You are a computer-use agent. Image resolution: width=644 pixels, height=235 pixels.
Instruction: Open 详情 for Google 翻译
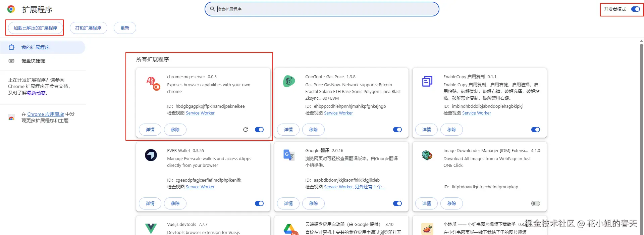288,203
